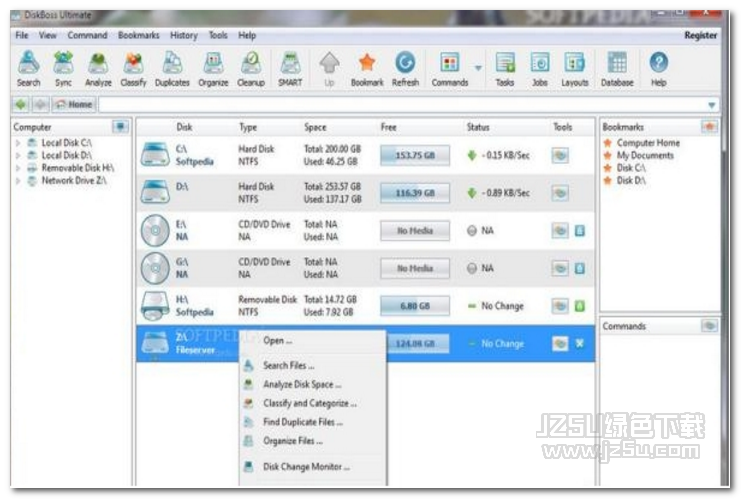The height and width of the screenshot is (499, 741).
Task: Open the Search tool in toolbar
Action: coord(28,69)
